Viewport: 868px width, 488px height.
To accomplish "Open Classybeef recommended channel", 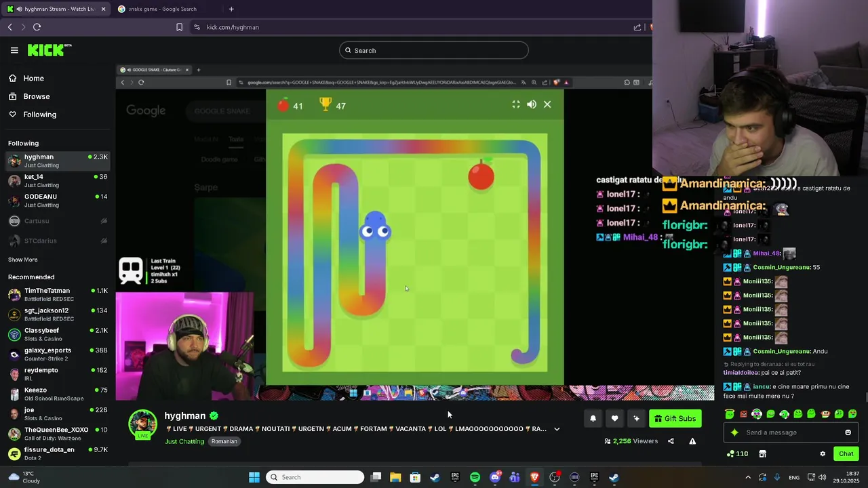I will pyautogui.click(x=58, y=334).
